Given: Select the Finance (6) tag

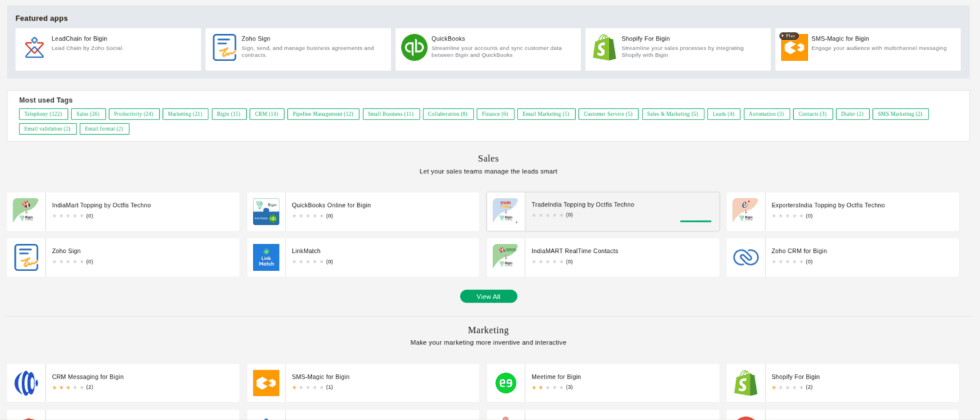Looking at the screenshot, I should (x=495, y=114).
